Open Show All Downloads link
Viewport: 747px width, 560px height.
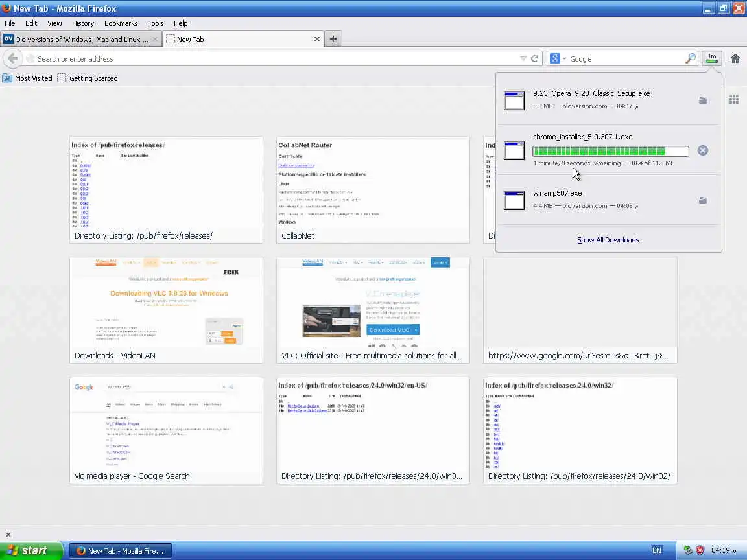[x=608, y=240]
